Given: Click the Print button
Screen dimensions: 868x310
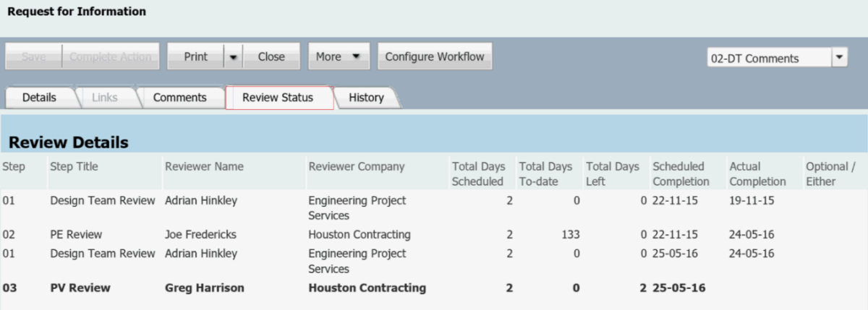Looking at the screenshot, I should pos(195,57).
